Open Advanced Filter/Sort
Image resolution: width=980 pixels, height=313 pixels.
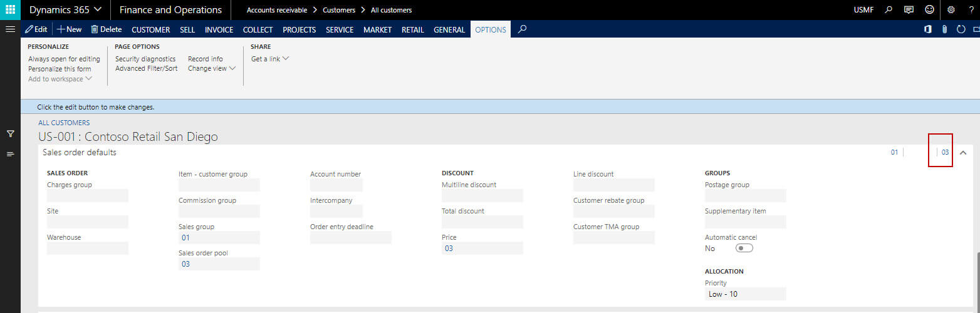point(147,69)
